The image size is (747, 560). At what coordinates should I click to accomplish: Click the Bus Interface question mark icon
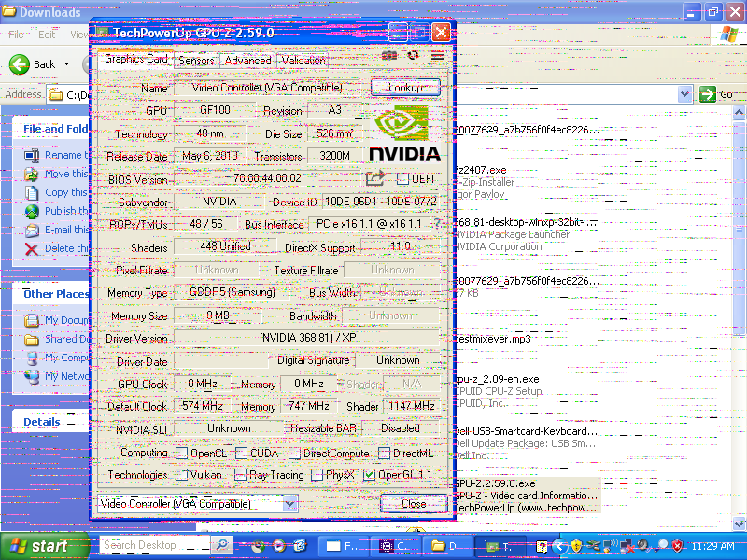click(436, 225)
